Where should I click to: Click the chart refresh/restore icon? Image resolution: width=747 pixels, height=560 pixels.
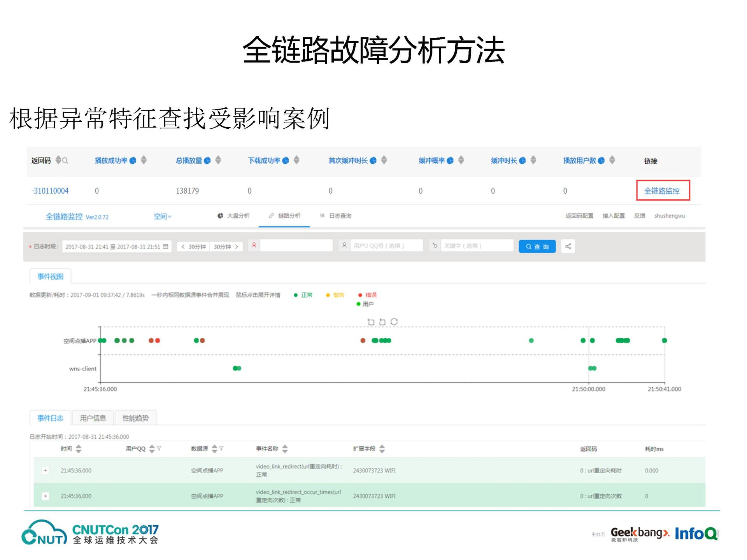tap(394, 322)
